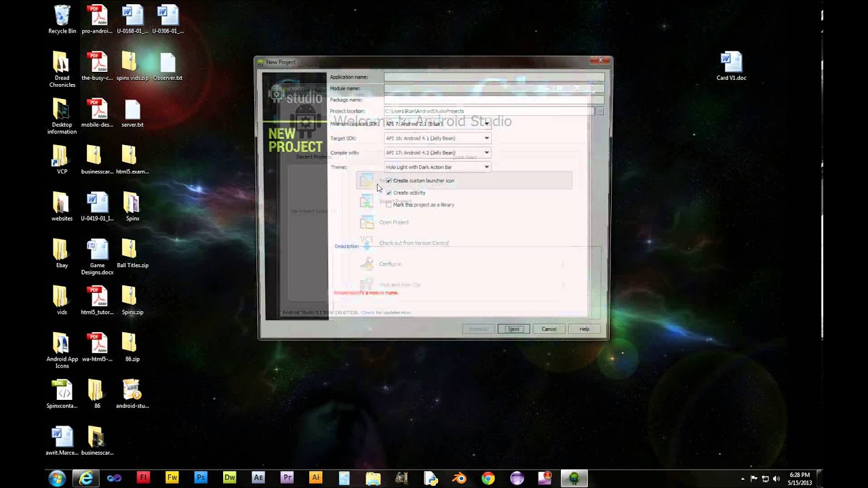868x488 pixels.
Task: Click the Package name text field
Action: coord(494,100)
